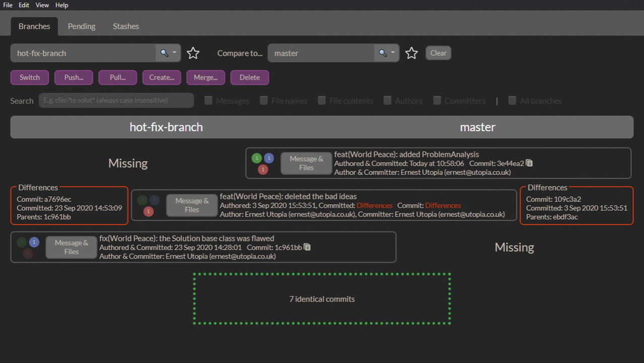Click blue circle badge on Solution base class commit
The image size is (644, 363).
pyautogui.click(x=34, y=242)
